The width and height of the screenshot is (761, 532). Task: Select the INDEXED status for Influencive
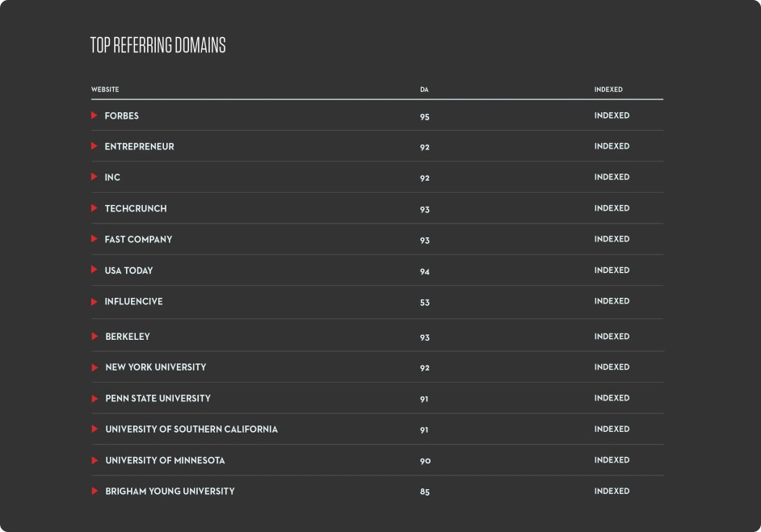coord(612,301)
